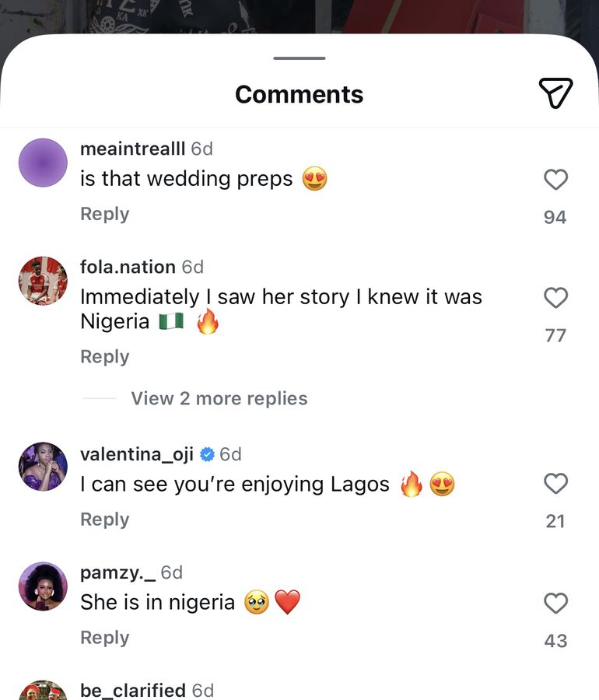The image size is (599, 700).
Task: Tap the meaintrealll username
Action: point(132,149)
